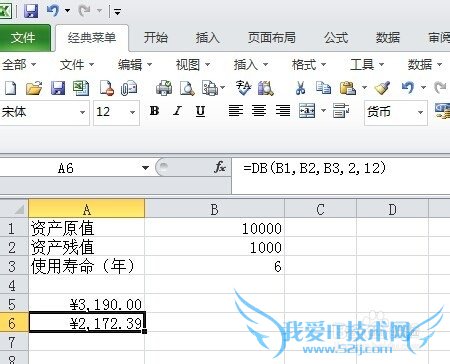
Task: Open the 编辑 classic menu
Action: (135, 64)
